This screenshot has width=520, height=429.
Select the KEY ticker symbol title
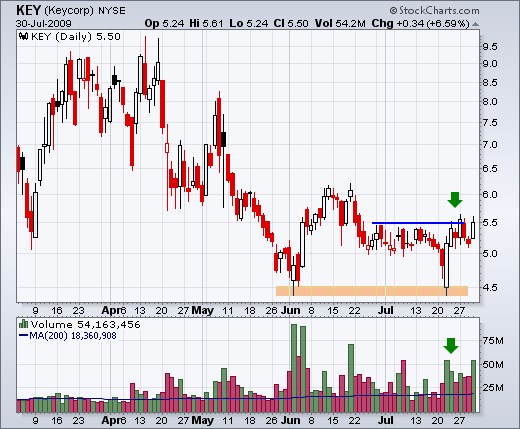[x=28, y=11]
